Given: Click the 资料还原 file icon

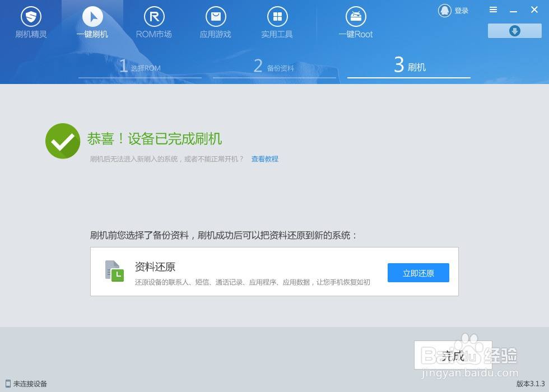Looking at the screenshot, I should [x=114, y=271].
